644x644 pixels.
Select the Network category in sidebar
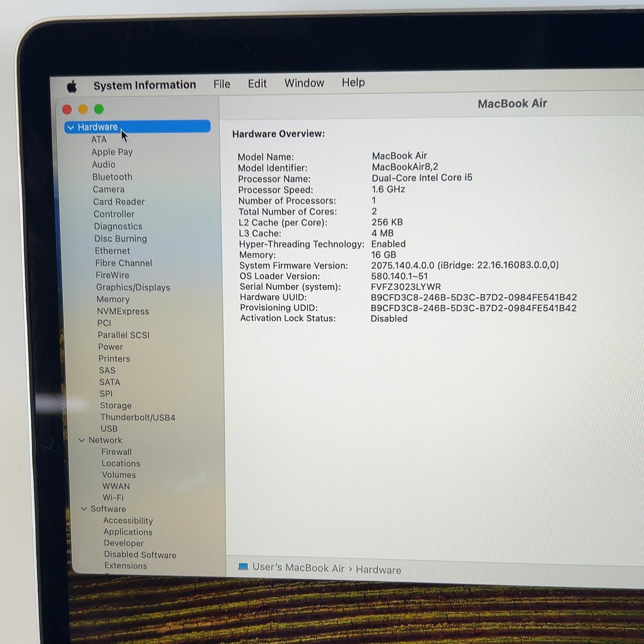[x=105, y=440]
